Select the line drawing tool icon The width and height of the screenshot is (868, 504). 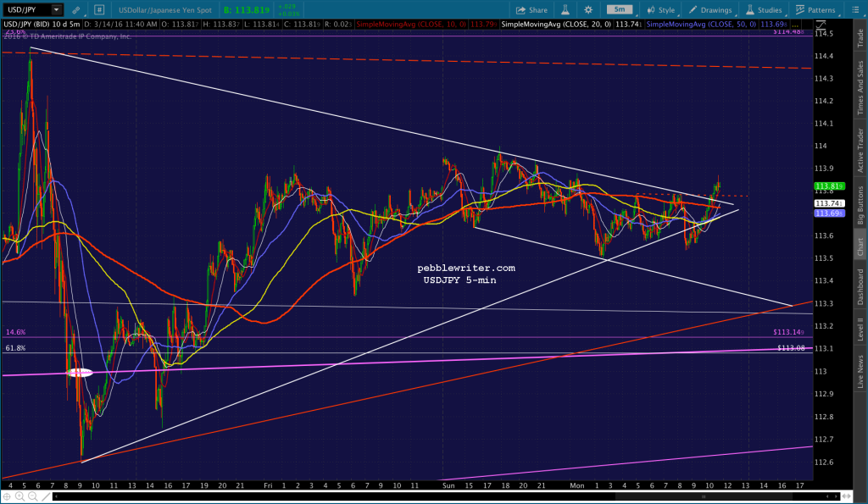[46, 497]
